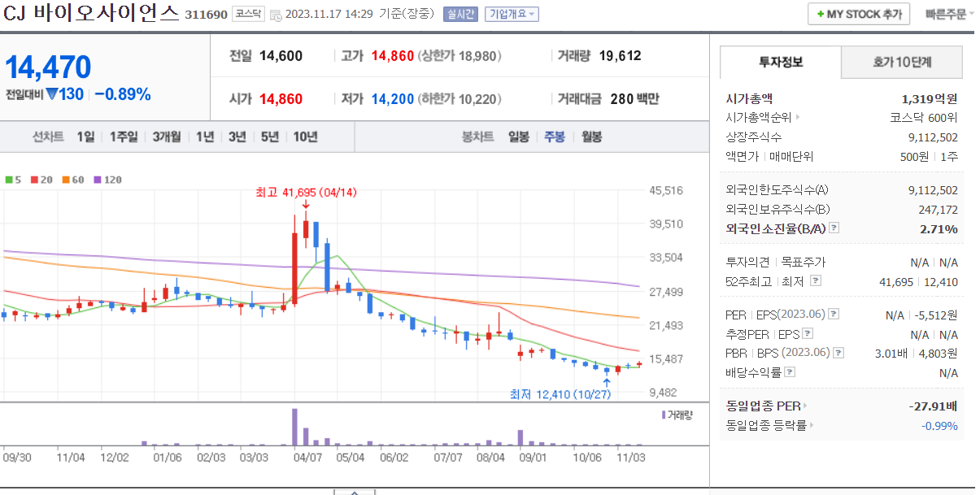Click the purple 거래량 legend marker

(663, 415)
